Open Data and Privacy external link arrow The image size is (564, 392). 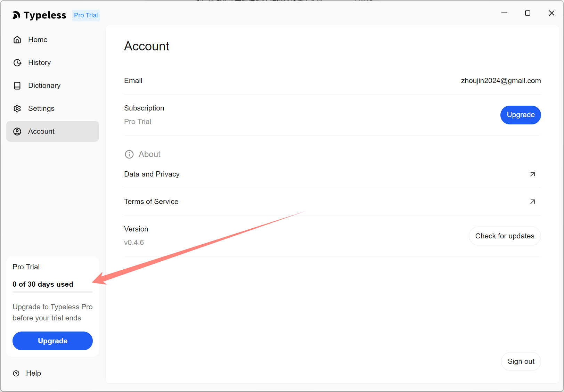pyautogui.click(x=532, y=174)
